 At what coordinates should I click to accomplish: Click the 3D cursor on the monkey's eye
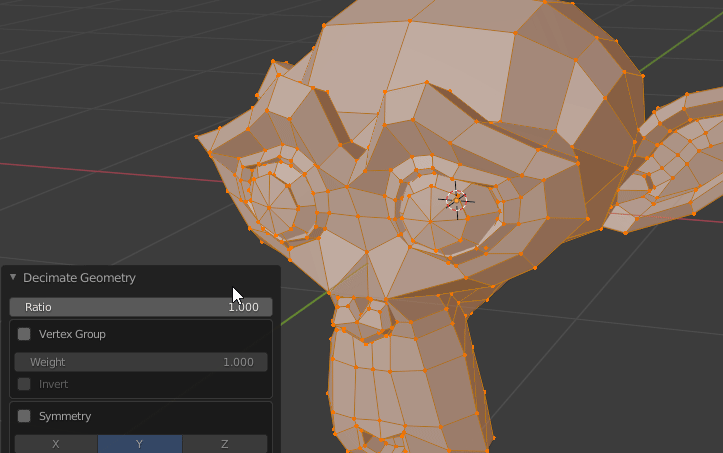pyautogui.click(x=456, y=201)
